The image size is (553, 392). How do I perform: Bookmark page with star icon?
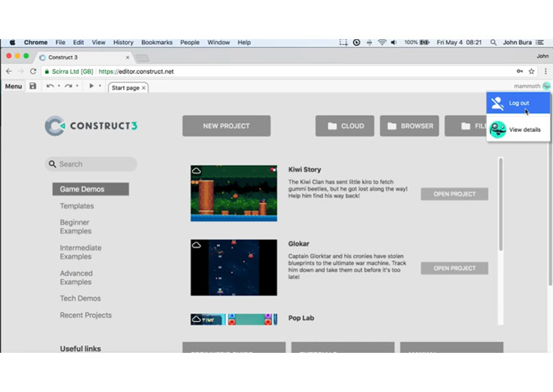click(531, 71)
